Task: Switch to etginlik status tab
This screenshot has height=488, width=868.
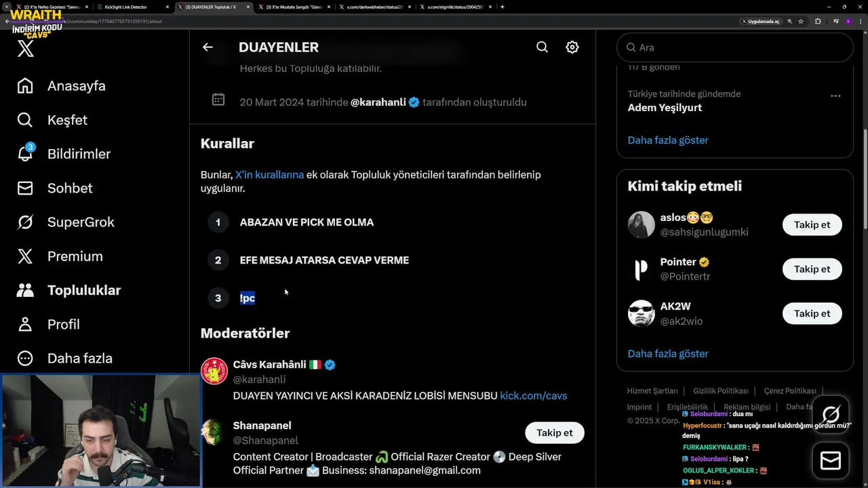Action: point(454,7)
